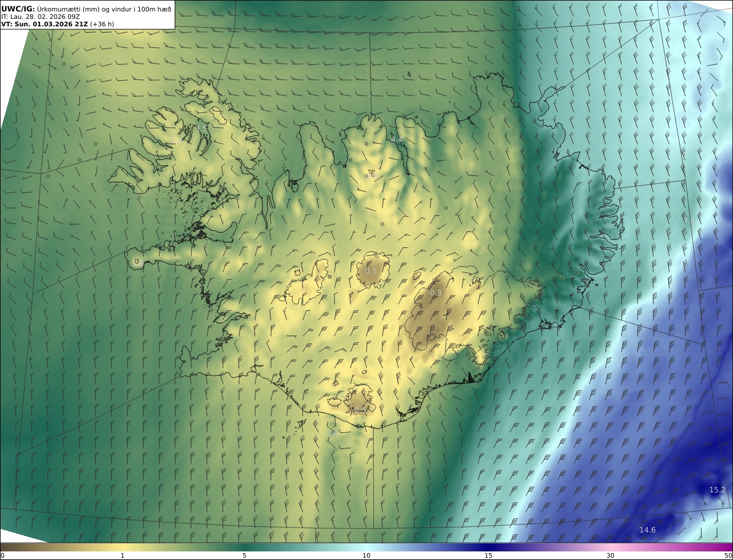This screenshot has height=560, width=733.
Task: Click the colorbar tick label '30'
Action: 610,555
